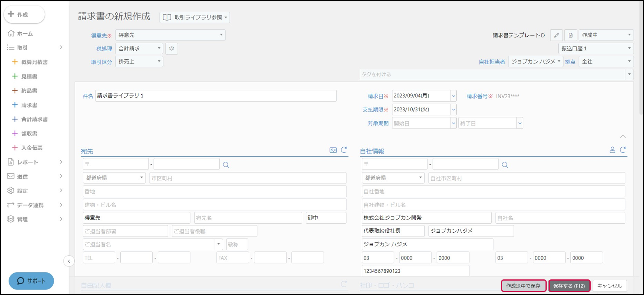
Task: Expand the レポート sidebar menu
Action: [35, 162]
